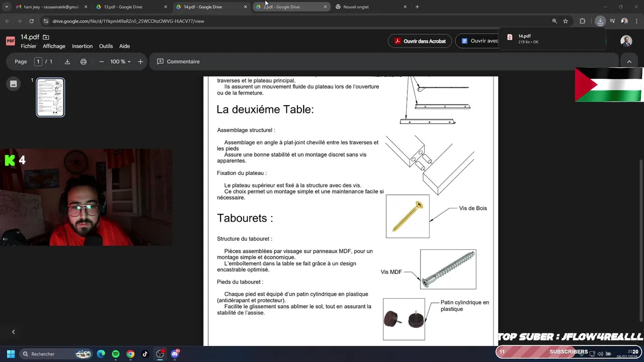This screenshot has height=362, width=644.
Task: Open the Affichage menu
Action: point(54,46)
